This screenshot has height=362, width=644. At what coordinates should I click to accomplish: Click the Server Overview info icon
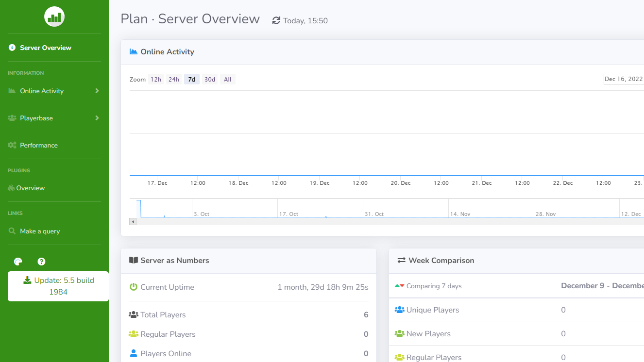(12, 48)
